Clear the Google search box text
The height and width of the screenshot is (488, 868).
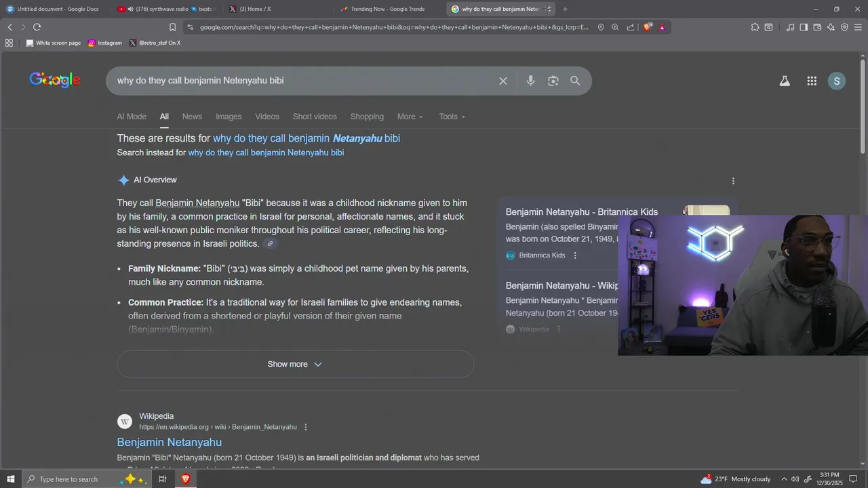(x=503, y=81)
